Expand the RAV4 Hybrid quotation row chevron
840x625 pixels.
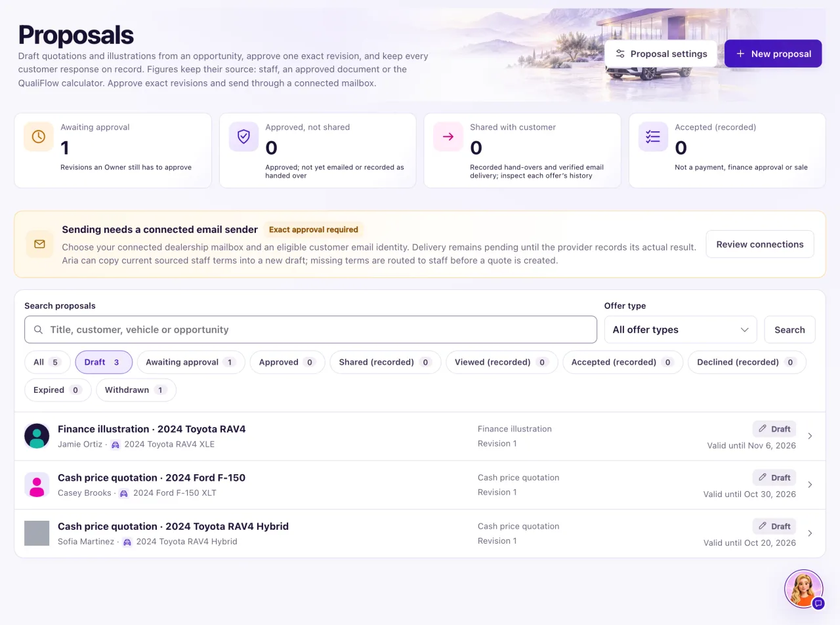pos(810,533)
